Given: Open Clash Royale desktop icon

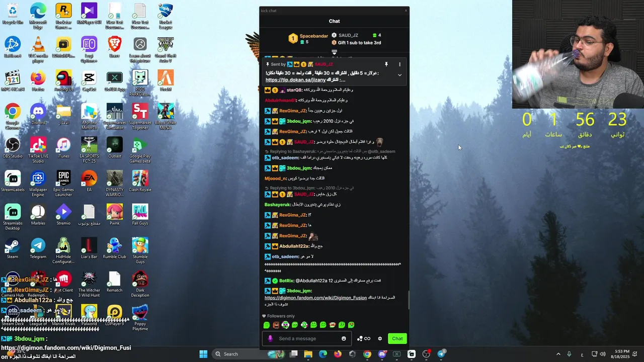Looking at the screenshot, I should tap(140, 181).
